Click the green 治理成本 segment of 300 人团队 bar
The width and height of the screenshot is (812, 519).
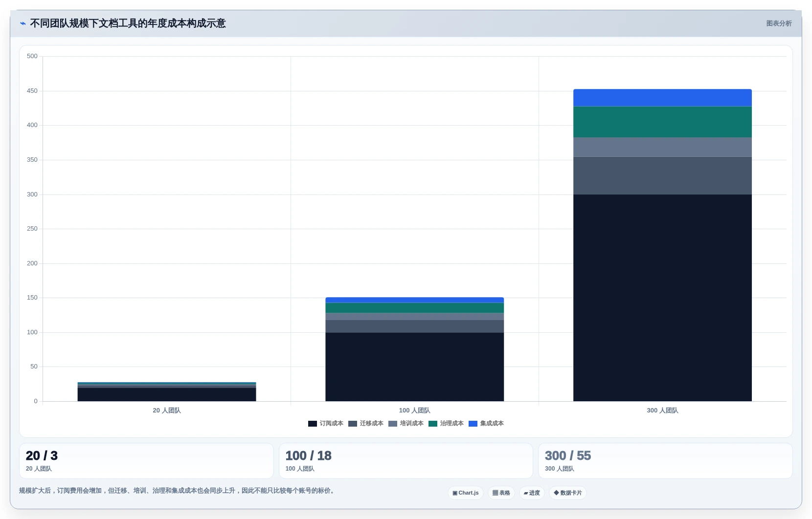[662, 122]
